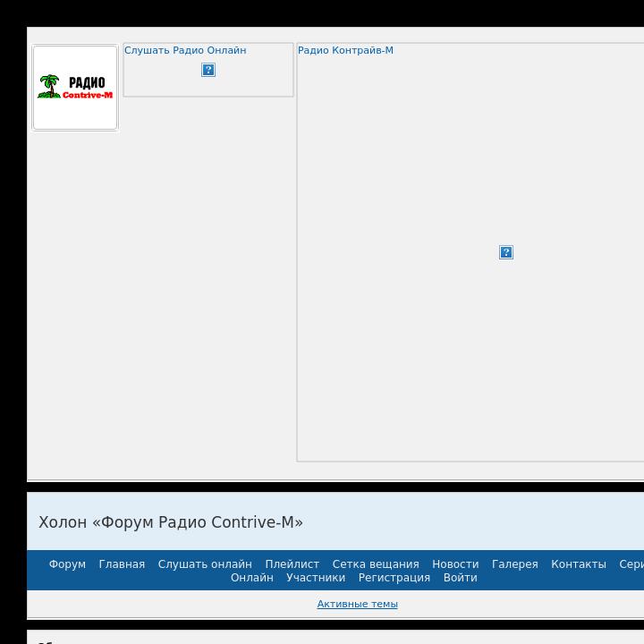
Task: Select Слушать онлайн in the navigation
Action: click(x=205, y=563)
